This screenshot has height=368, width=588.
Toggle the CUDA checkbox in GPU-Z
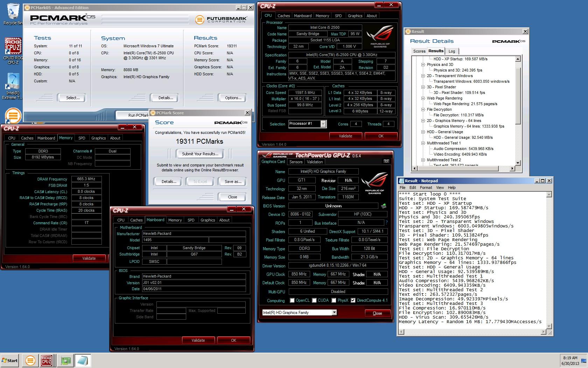click(x=314, y=300)
